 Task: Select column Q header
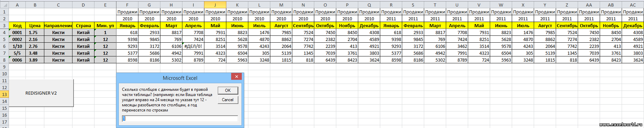(369, 5)
